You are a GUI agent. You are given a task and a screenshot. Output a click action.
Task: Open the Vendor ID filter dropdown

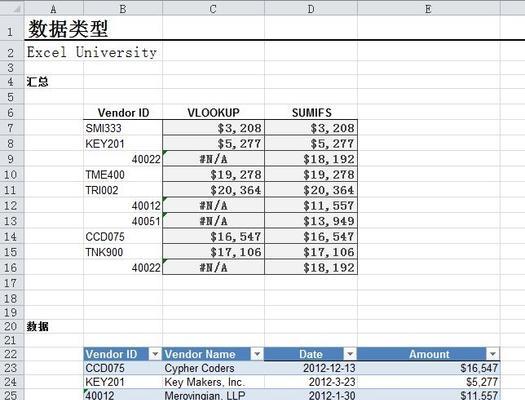(x=155, y=354)
